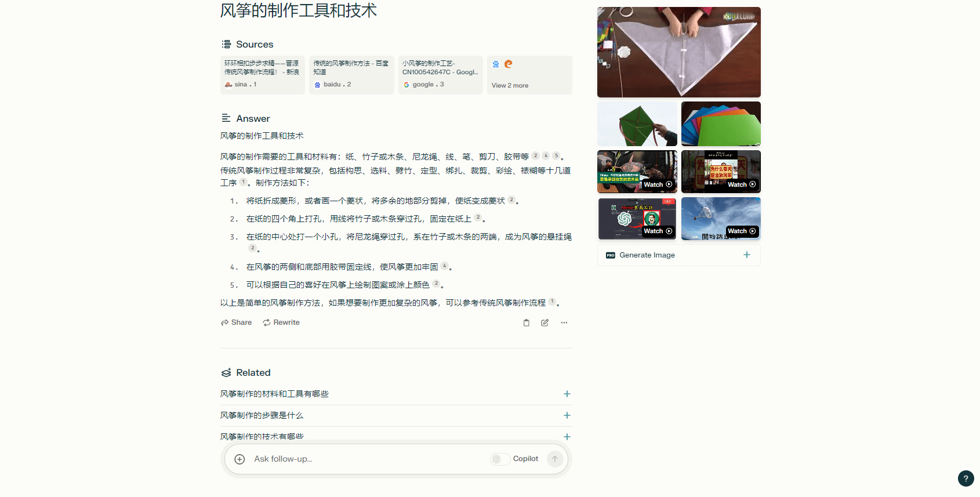Image resolution: width=980 pixels, height=497 pixels.
Task: Expand related question 风筝制作的材料和工具有哪些
Action: tap(396, 394)
